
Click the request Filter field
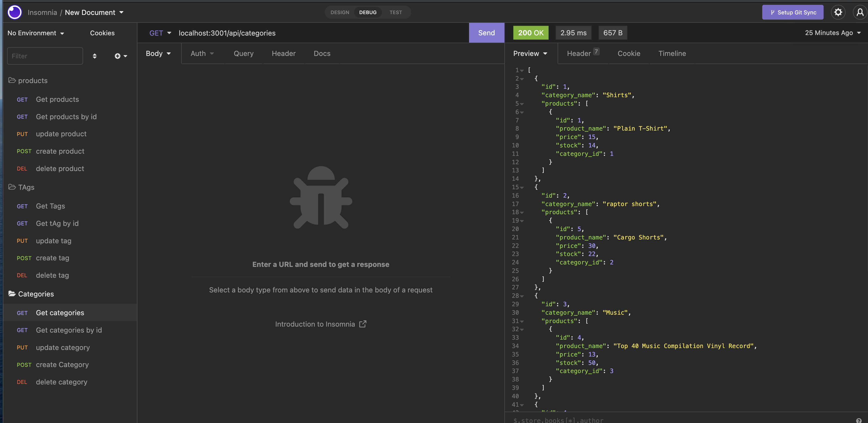click(x=45, y=56)
